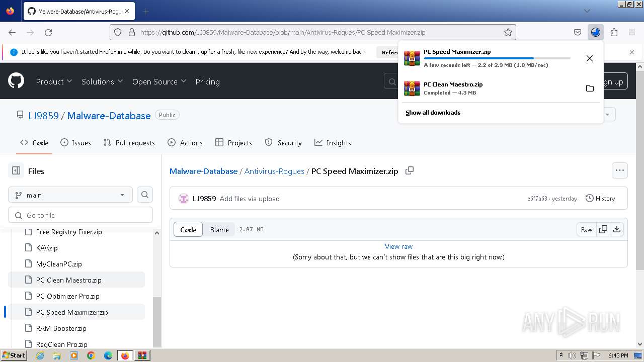The height and width of the screenshot is (362, 644).
Task: Open containing folder for PC Clean Maestro.zip
Action: (590, 88)
